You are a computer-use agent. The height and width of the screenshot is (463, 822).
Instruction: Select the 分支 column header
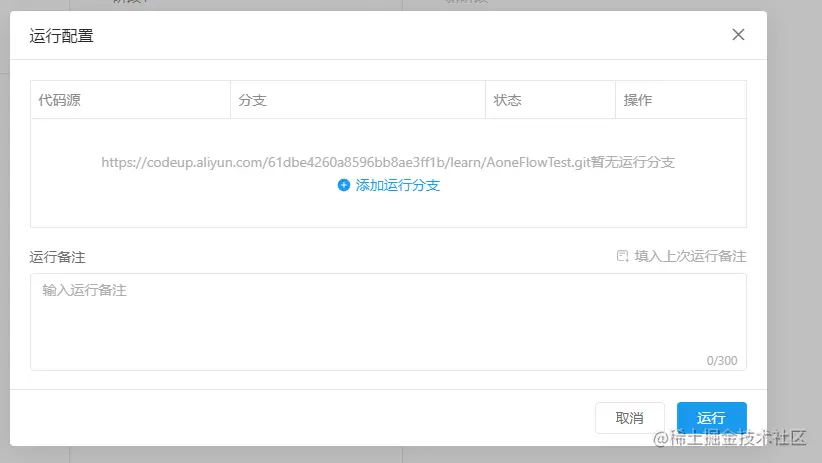pyautogui.click(x=358, y=100)
